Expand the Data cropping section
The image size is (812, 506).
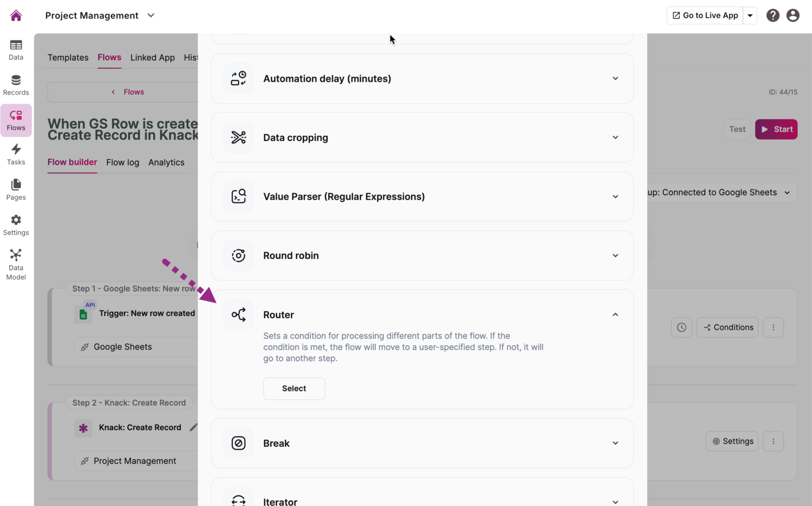[615, 137]
